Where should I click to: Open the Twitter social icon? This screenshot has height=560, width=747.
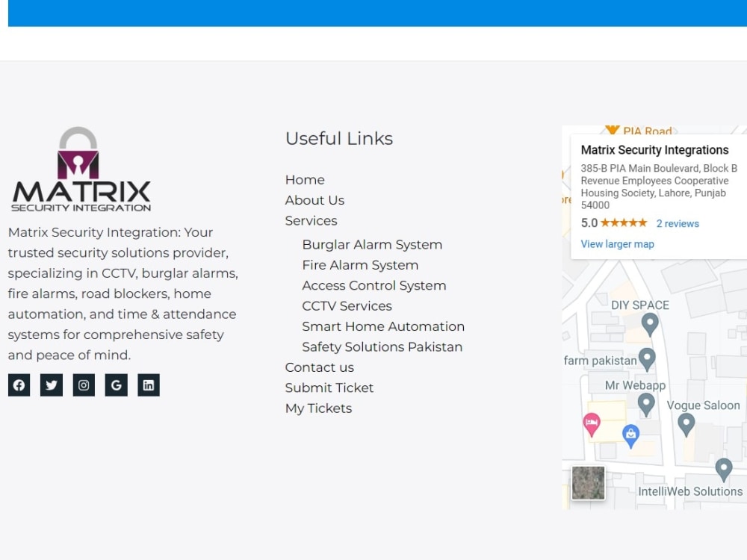(52, 385)
